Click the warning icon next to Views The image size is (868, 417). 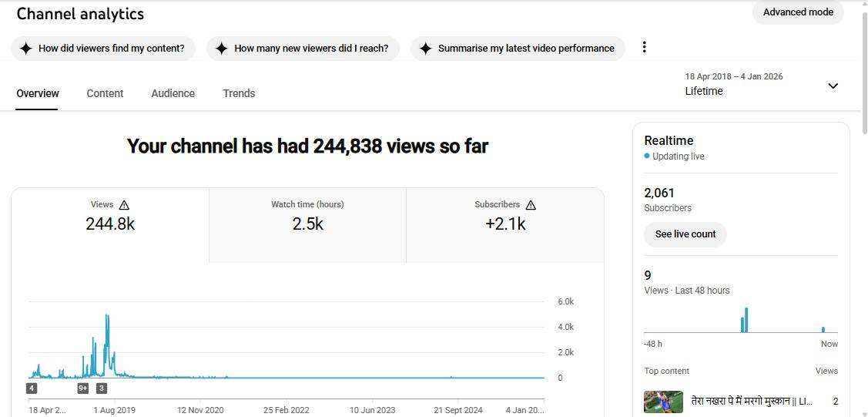click(x=124, y=205)
